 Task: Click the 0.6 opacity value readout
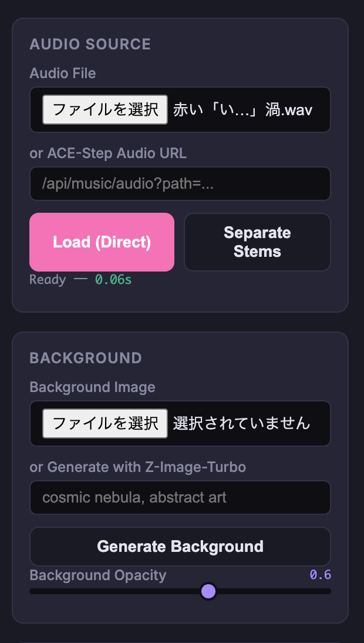click(x=320, y=575)
